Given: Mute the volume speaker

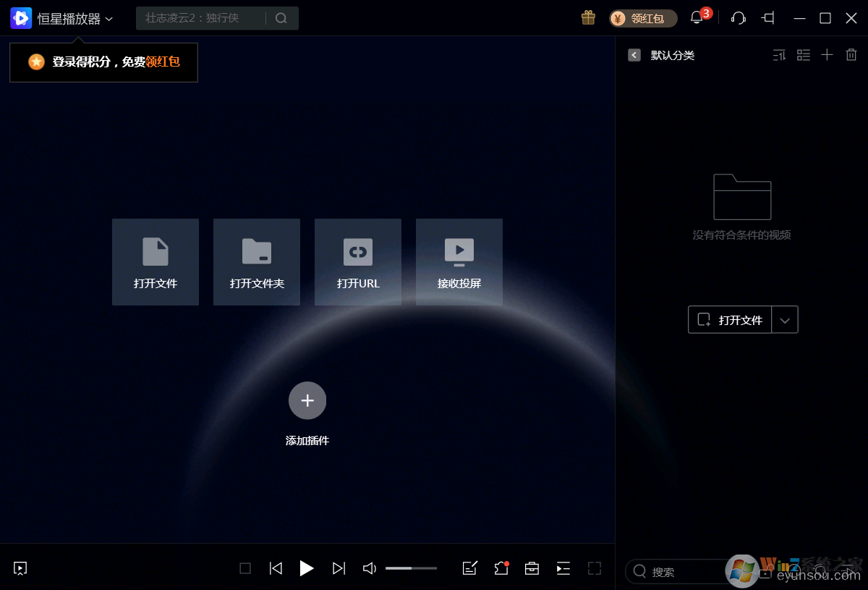Looking at the screenshot, I should tap(369, 568).
